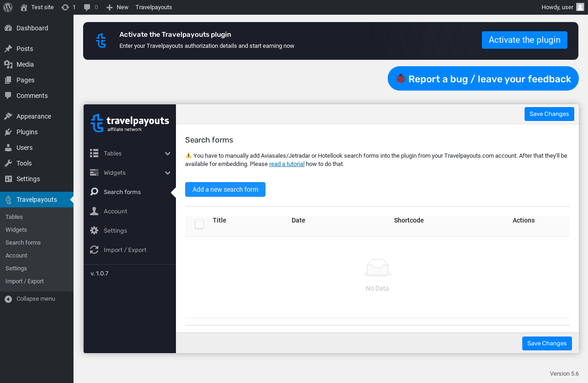Open the Widgets submenu item under Travelpayouts
The height and width of the screenshot is (383, 588).
[16, 230]
